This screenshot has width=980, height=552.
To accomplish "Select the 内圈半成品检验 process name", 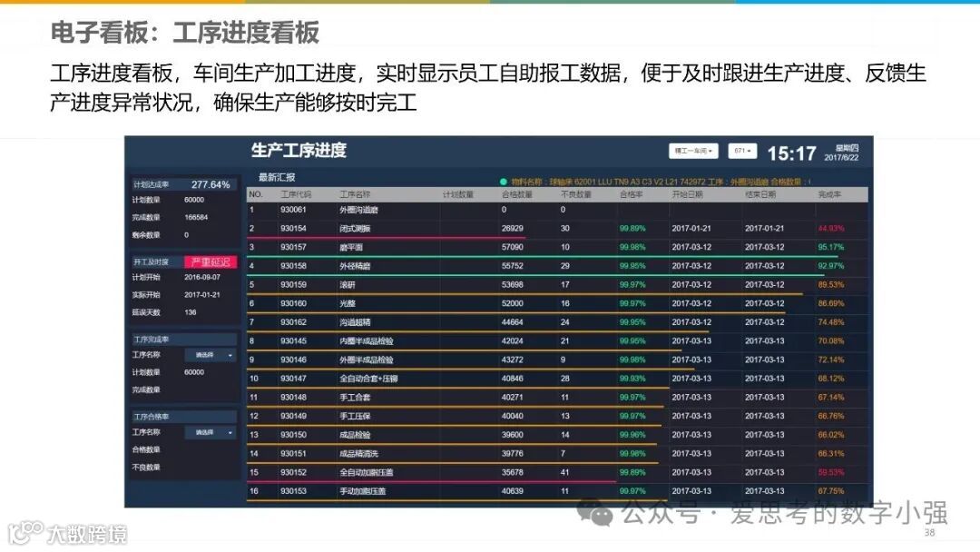I will click(367, 341).
